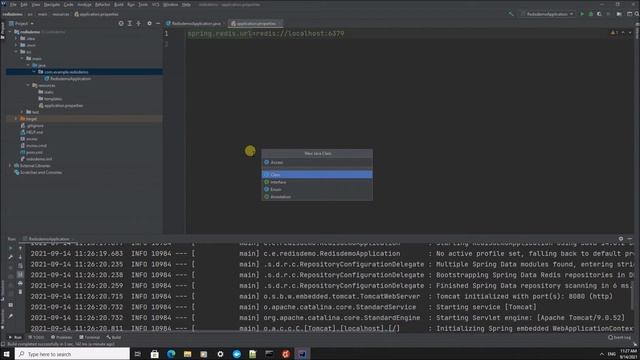This screenshot has width=640, height=360.
Task: Click the taskbar search box
Action: pos(72,354)
